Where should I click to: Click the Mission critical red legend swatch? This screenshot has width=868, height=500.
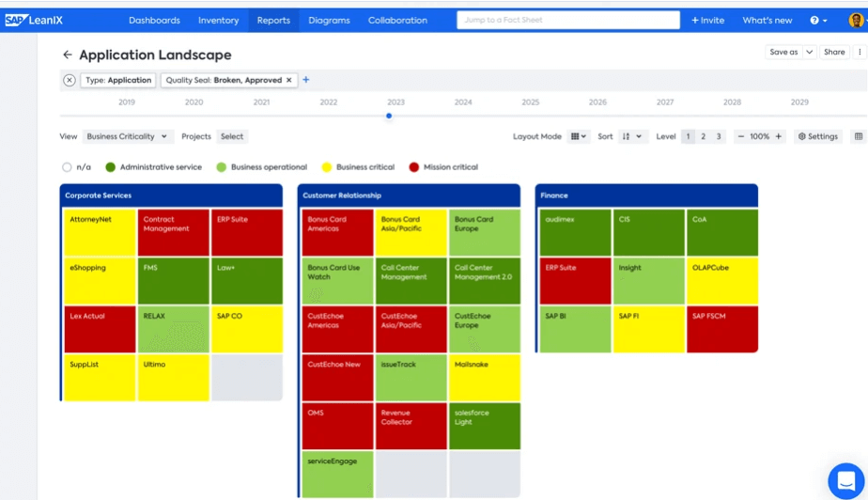coord(414,167)
